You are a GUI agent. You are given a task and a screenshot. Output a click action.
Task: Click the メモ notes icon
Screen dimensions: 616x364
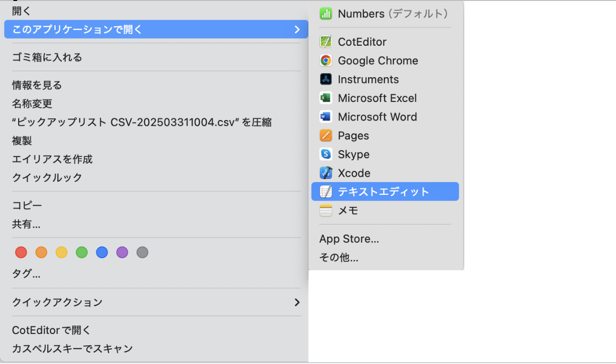(x=326, y=211)
